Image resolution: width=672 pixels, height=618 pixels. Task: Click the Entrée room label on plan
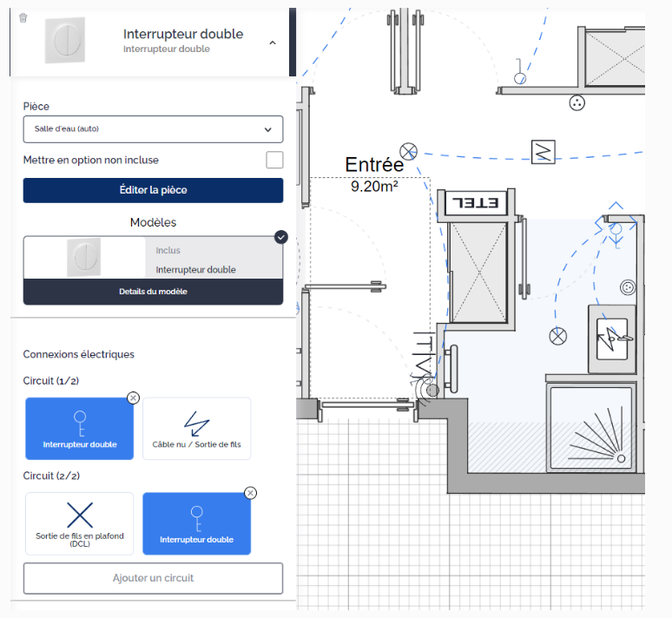tap(374, 165)
